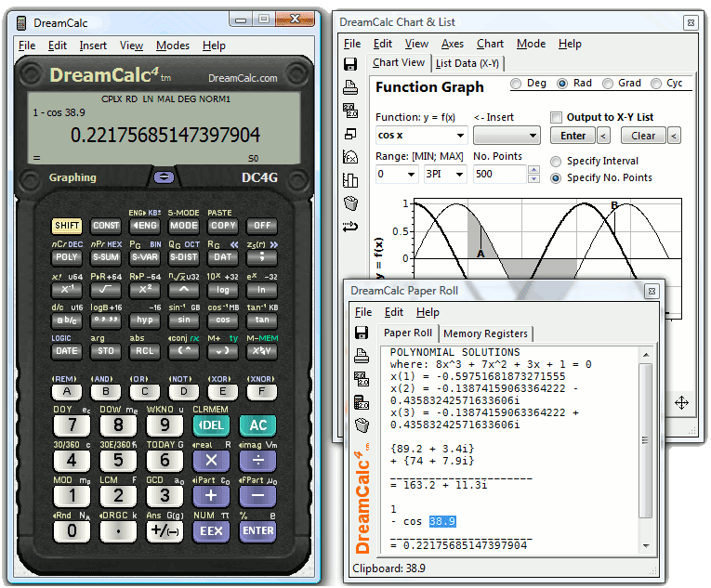Tap the x-squared key on calculator
Screen dimensions: 711x588
click(145, 289)
